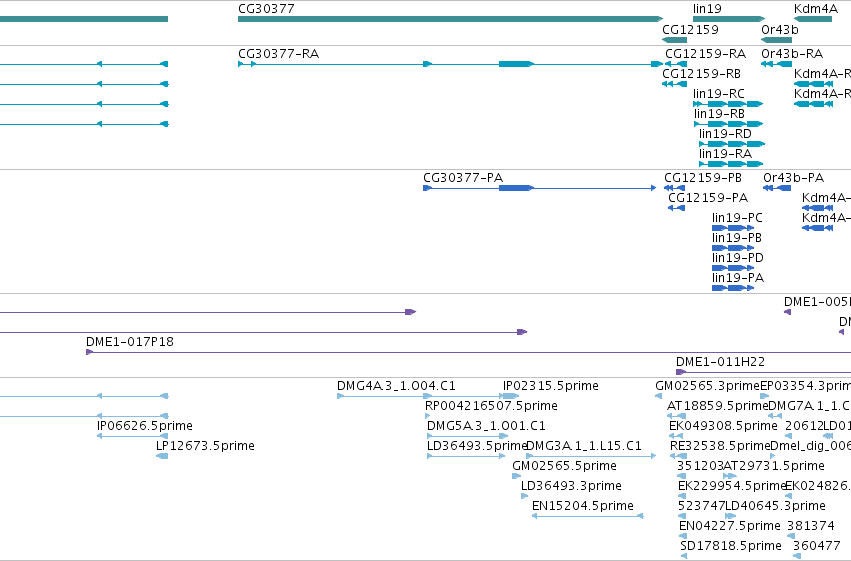Screen dimensions: 851x561
Task: Click the DMG4A.3_1.004.C1 feature
Action: coord(385,397)
